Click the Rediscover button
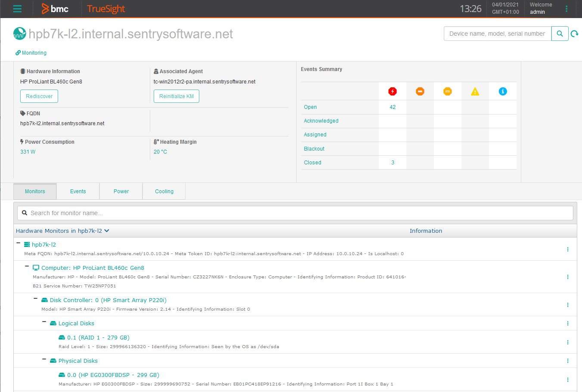582x392 pixels. pos(39,96)
